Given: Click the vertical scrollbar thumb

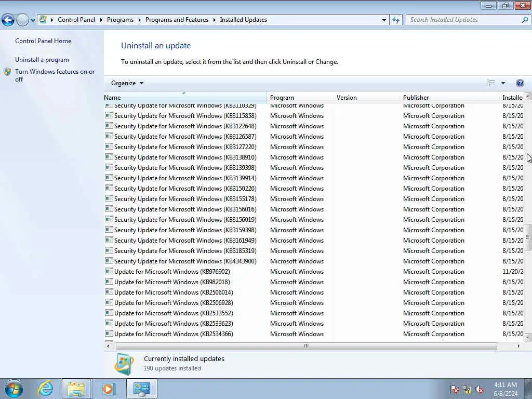Looking at the screenshot, I should point(528,237).
